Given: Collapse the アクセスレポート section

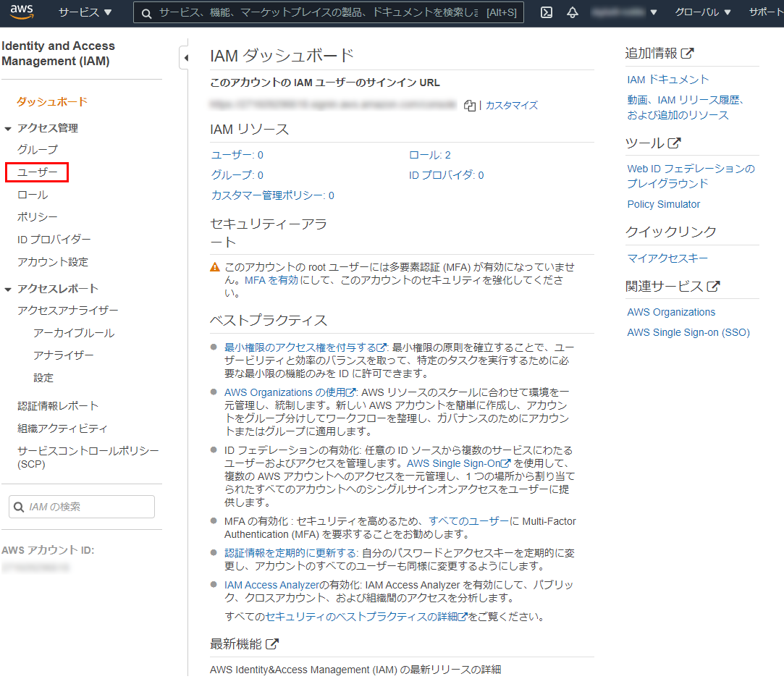Looking at the screenshot, I should pos(8,289).
